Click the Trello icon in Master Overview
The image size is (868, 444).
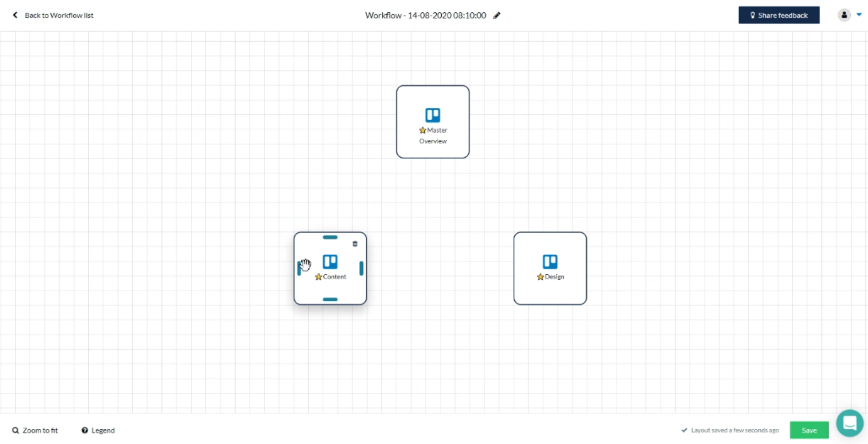click(433, 115)
